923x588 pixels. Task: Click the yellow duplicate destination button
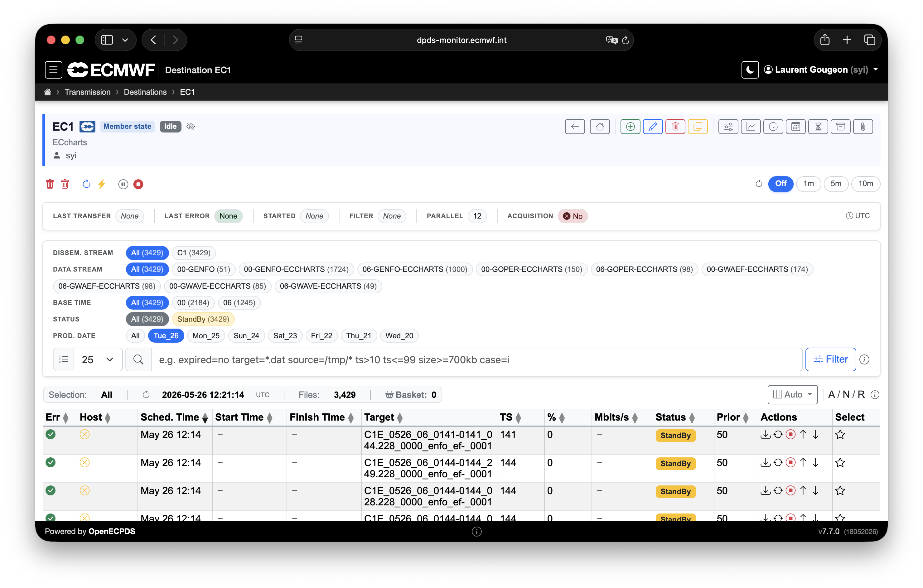coord(698,127)
